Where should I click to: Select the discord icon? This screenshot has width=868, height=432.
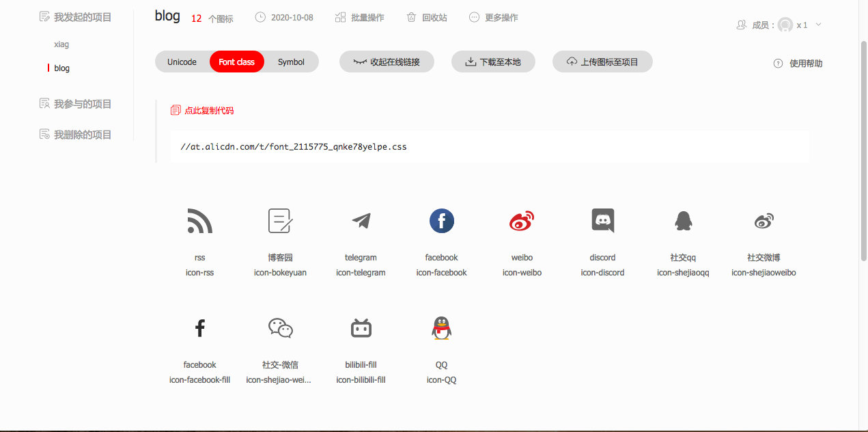[x=602, y=221]
